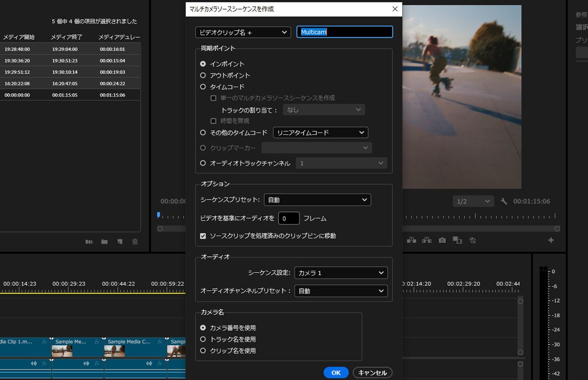The height and width of the screenshot is (380, 588).
Task: Click the OK button to create the sequence
Action: tap(336, 372)
